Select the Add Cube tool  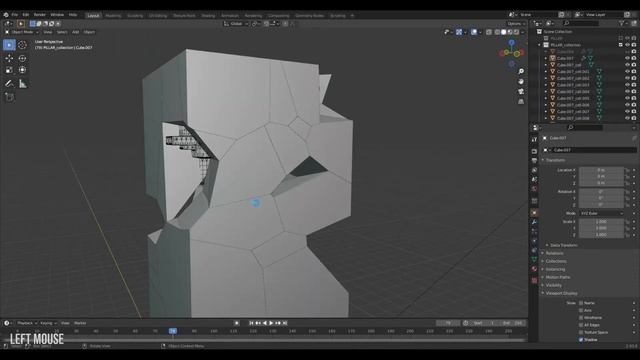coord(9,97)
